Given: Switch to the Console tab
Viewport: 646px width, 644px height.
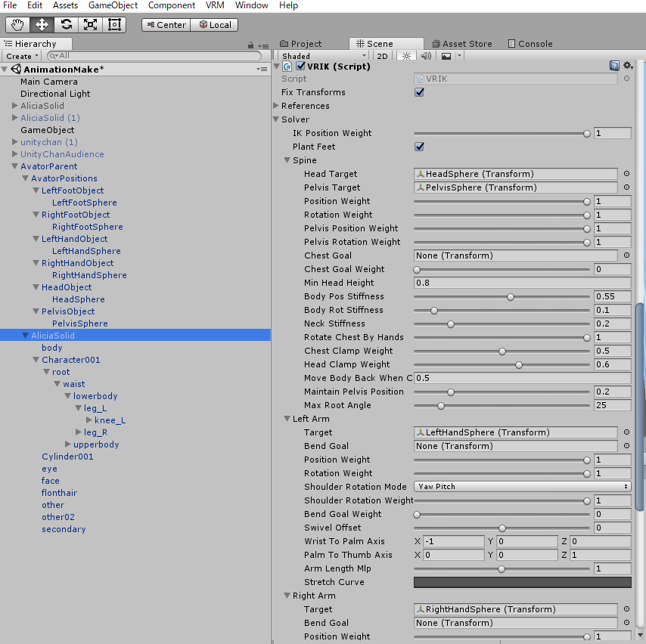Looking at the screenshot, I should pos(530,43).
